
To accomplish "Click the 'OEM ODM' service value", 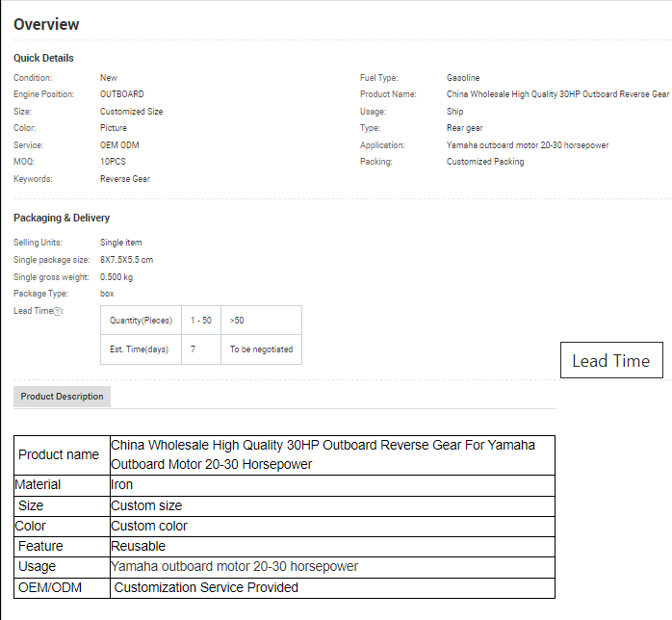I will click(119, 145).
